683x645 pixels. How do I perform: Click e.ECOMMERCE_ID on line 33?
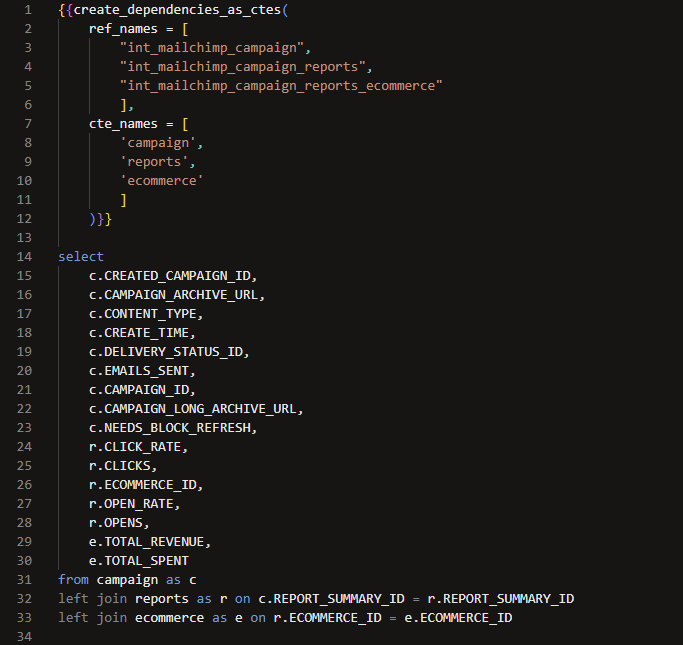tap(458, 618)
